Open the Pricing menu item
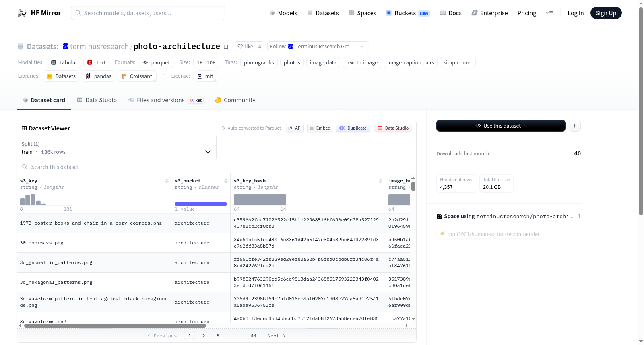Image resolution: width=644 pixels, height=345 pixels. coord(527,13)
